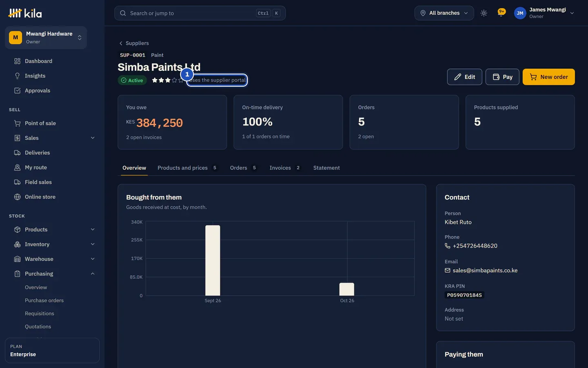
Task: Expand the Inventory section chevron
Action: click(x=93, y=244)
